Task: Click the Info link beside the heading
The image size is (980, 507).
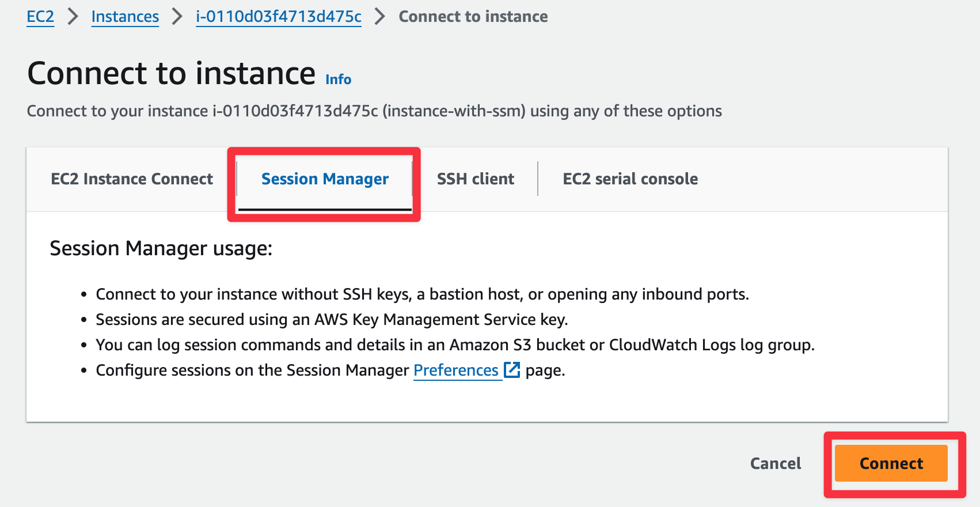Action: pyautogui.click(x=338, y=80)
